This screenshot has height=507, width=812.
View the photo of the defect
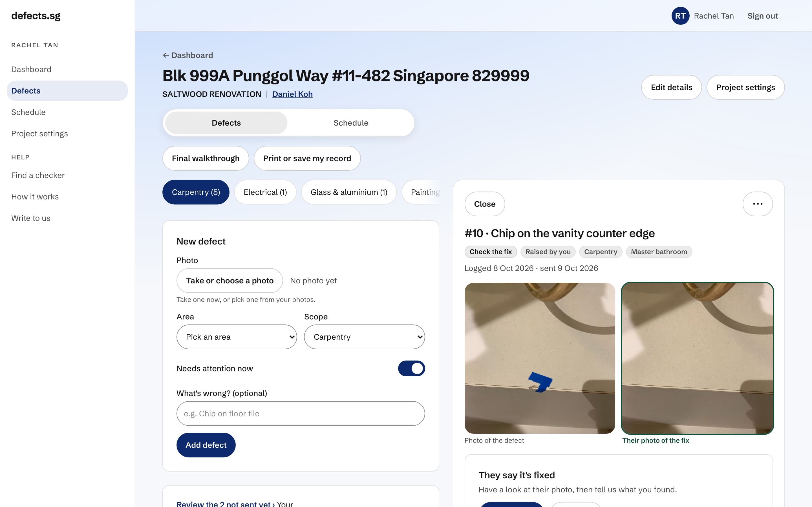tap(540, 358)
